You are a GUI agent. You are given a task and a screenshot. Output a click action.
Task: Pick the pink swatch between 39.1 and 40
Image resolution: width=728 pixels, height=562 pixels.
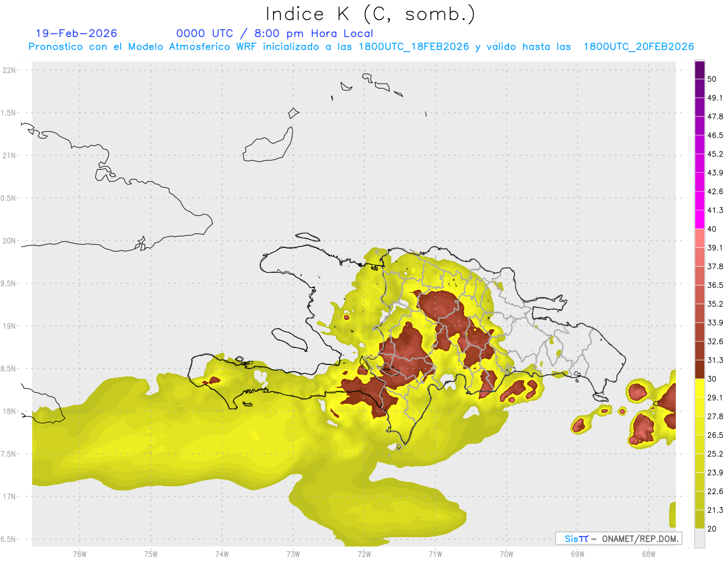[x=699, y=238]
